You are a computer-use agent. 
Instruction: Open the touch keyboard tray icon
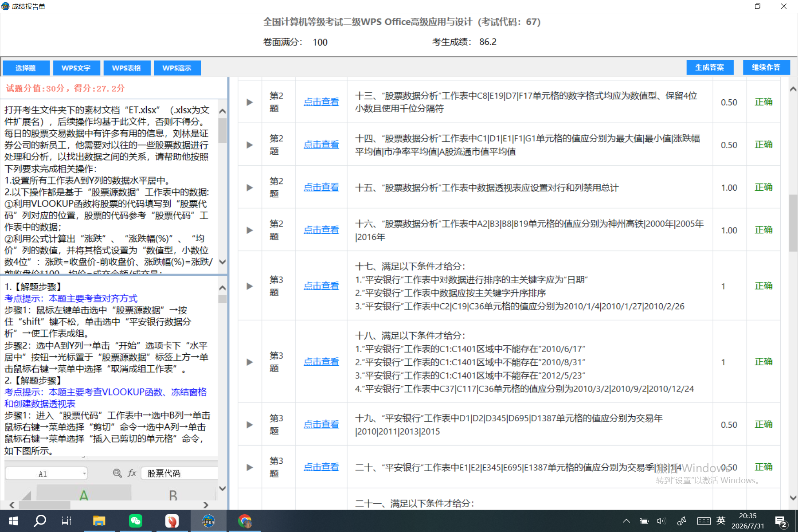704,521
